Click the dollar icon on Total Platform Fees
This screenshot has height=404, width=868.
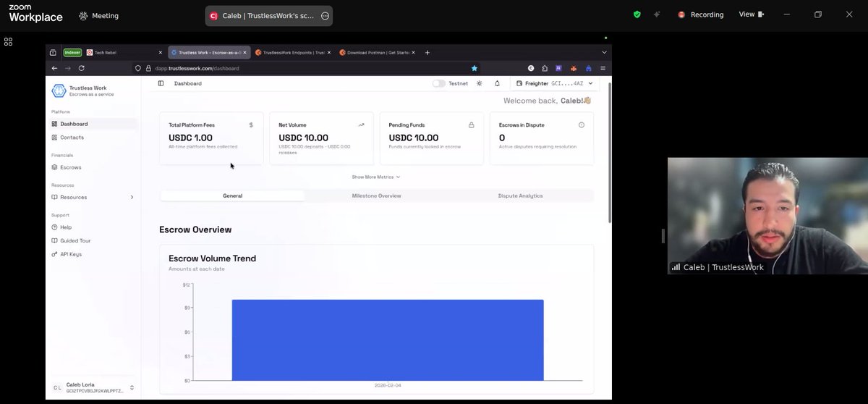point(251,125)
